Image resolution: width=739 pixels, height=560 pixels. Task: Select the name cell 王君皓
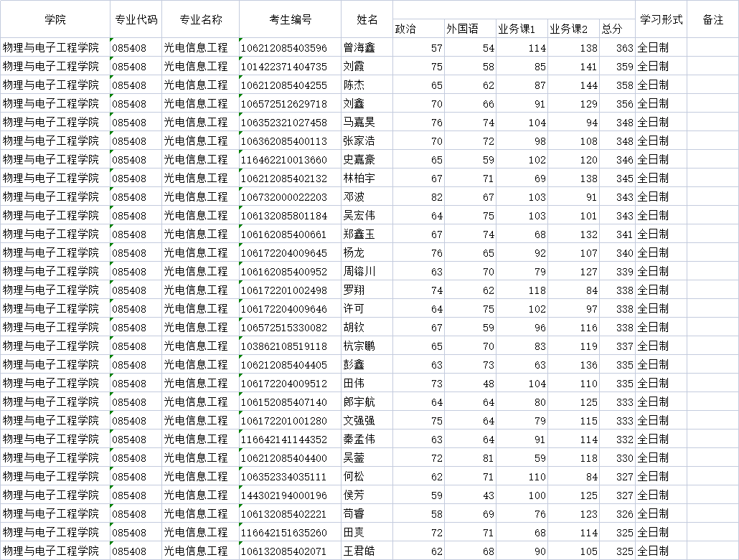[367, 551]
